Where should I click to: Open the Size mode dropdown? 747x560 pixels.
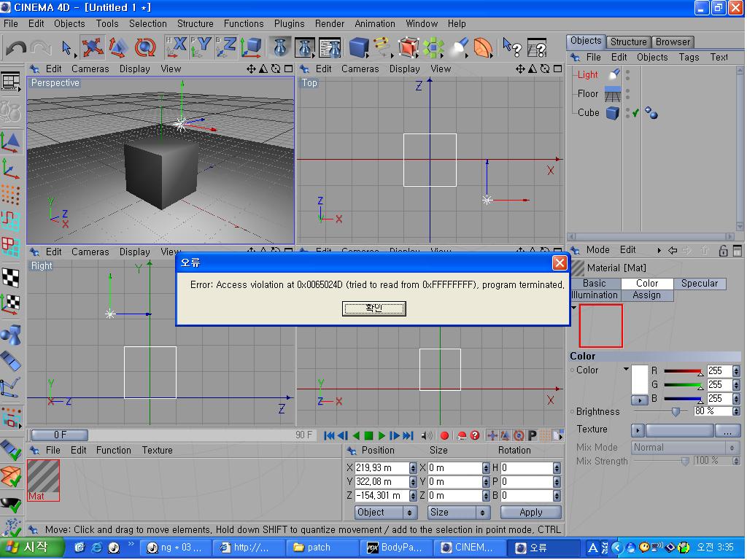458,513
